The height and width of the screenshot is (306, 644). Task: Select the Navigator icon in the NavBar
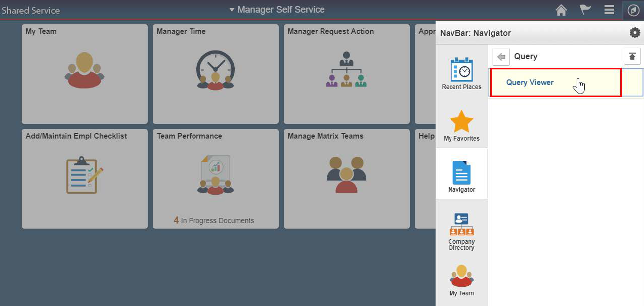click(x=461, y=174)
